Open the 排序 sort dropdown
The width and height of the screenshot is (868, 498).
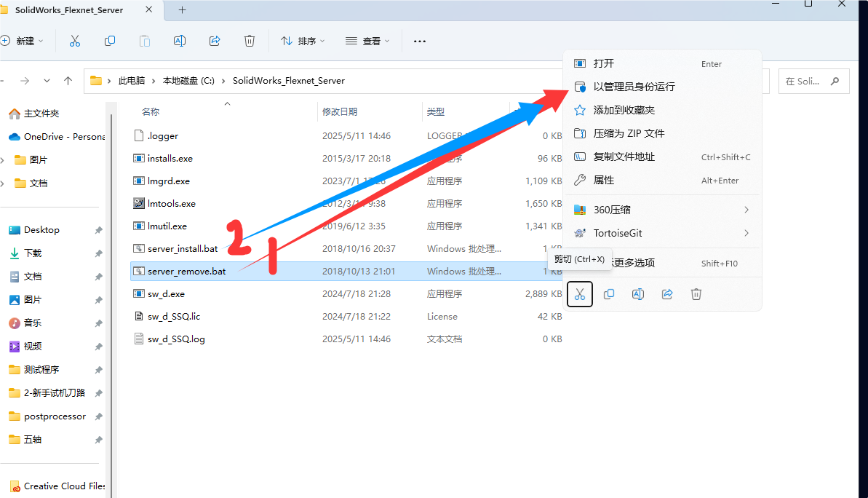[x=303, y=41]
